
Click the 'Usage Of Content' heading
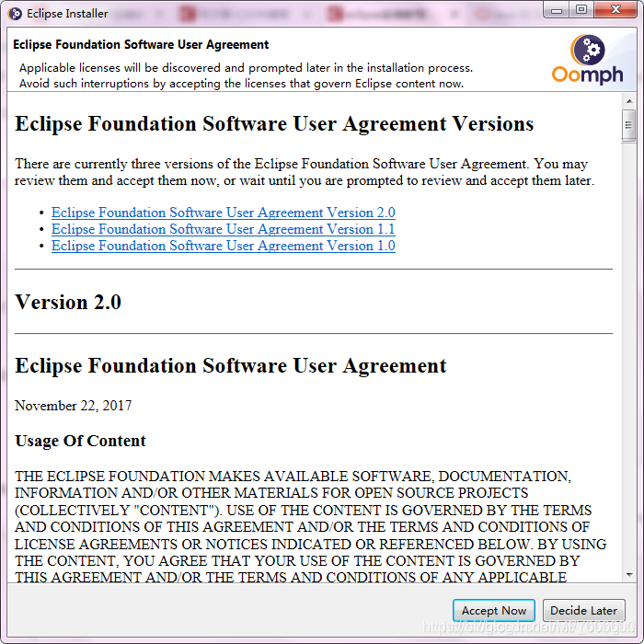(x=80, y=441)
